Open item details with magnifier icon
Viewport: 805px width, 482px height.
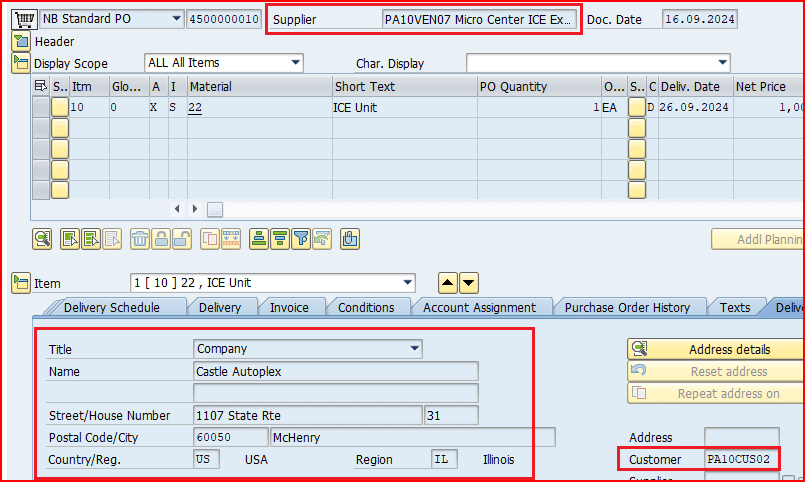[x=42, y=238]
